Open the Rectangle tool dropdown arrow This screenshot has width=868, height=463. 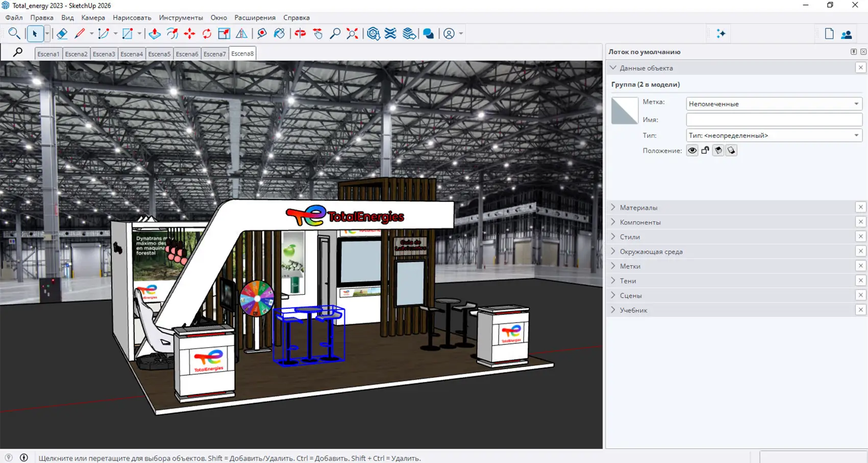pyautogui.click(x=139, y=34)
